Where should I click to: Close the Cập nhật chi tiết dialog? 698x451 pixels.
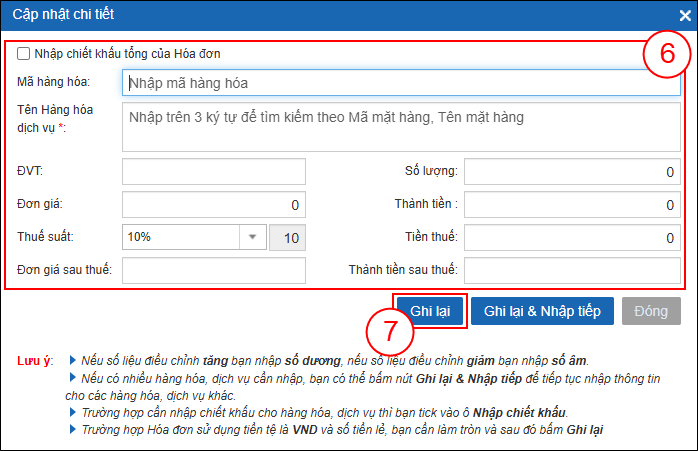point(684,15)
